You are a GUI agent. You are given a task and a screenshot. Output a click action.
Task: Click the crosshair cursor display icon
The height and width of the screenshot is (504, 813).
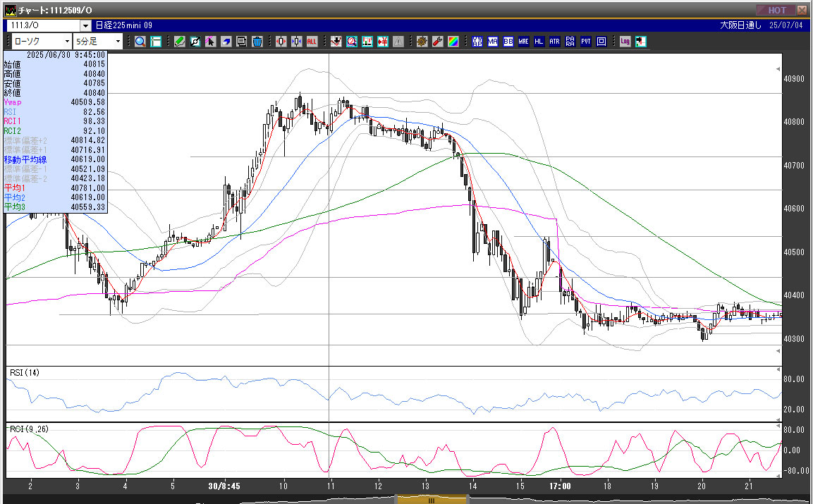pyautogui.click(x=156, y=42)
